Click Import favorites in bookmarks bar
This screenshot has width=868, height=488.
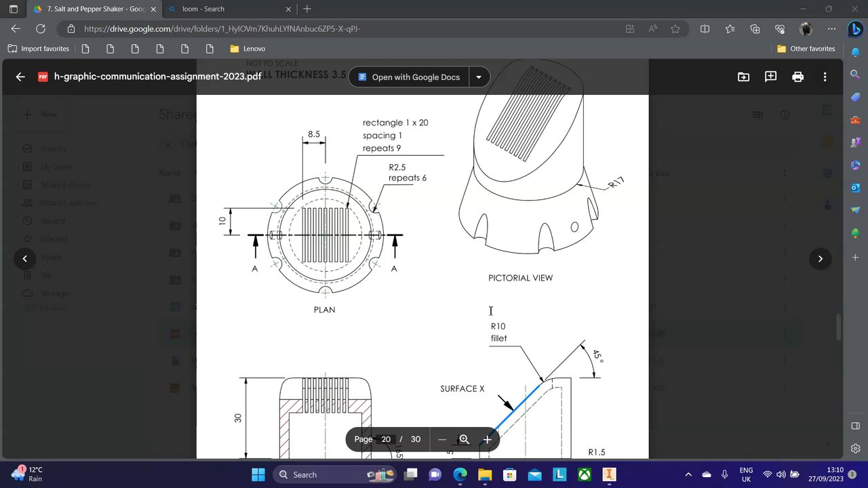click(x=39, y=49)
